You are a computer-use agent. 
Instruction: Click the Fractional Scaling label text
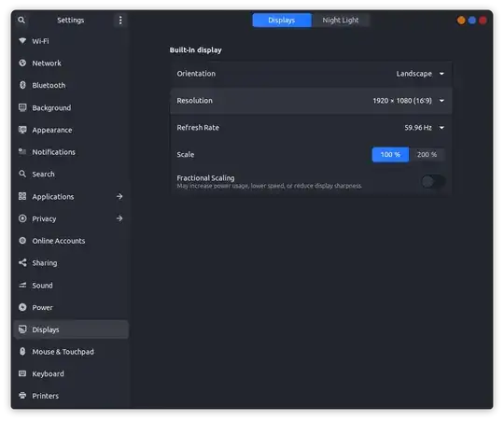tap(205, 178)
